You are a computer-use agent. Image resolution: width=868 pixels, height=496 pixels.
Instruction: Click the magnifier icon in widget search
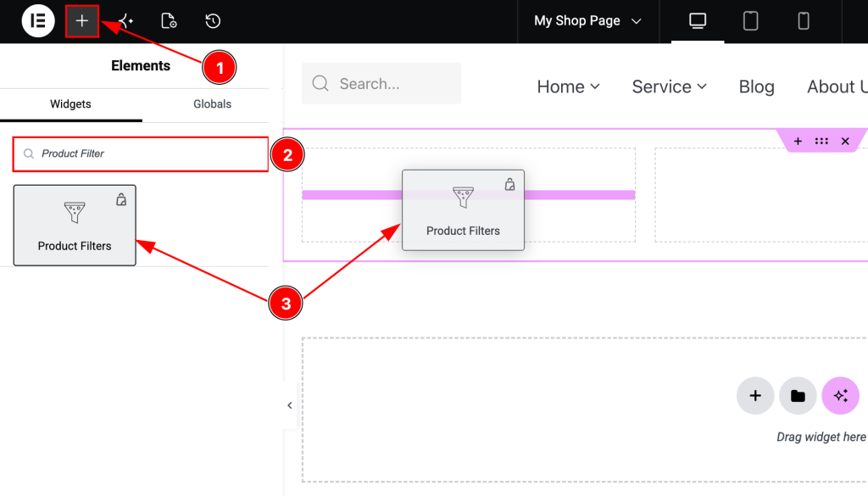29,154
